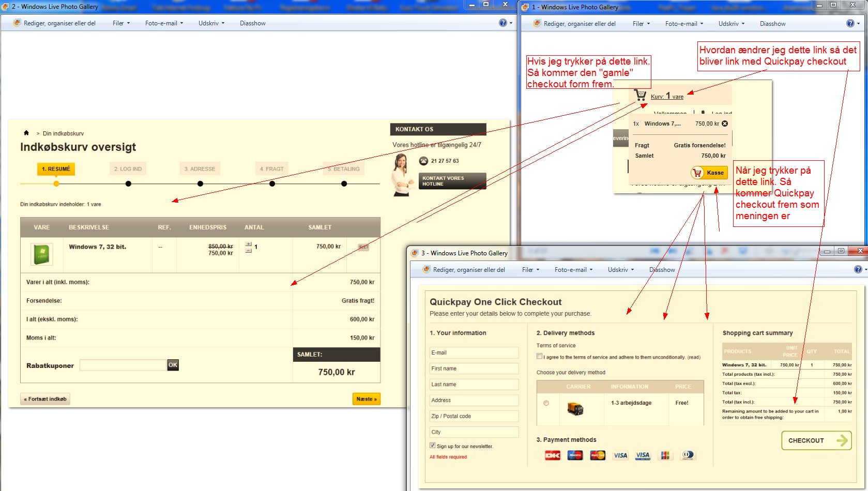The width and height of the screenshot is (868, 491).
Task: Select the JCB payment icon
Action: [x=665, y=455]
